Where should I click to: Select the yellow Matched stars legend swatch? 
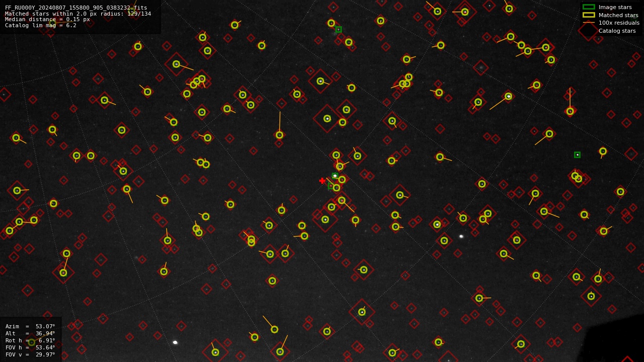pyautogui.click(x=589, y=15)
